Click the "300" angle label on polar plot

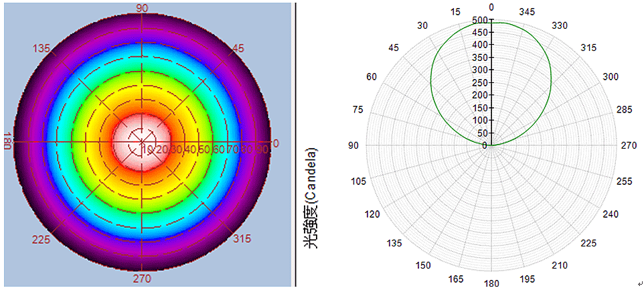(611, 77)
